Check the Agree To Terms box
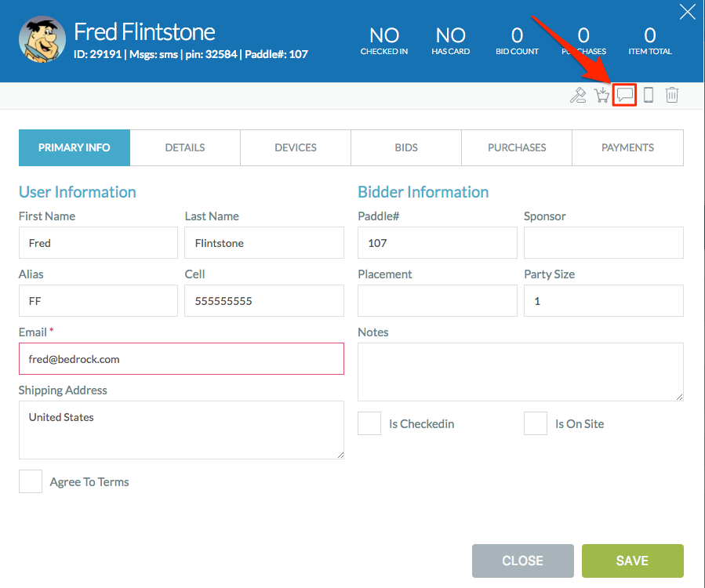 pyautogui.click(x=30, y=481)
